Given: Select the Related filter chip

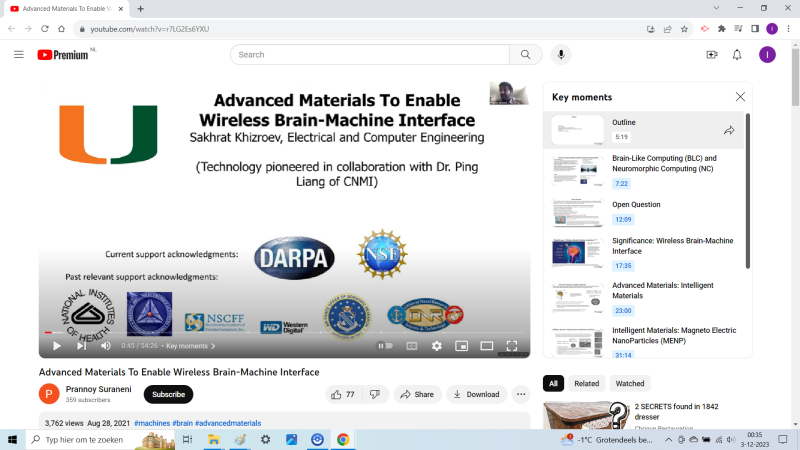Looking at the screenshot, I should [x=586, y=383].
